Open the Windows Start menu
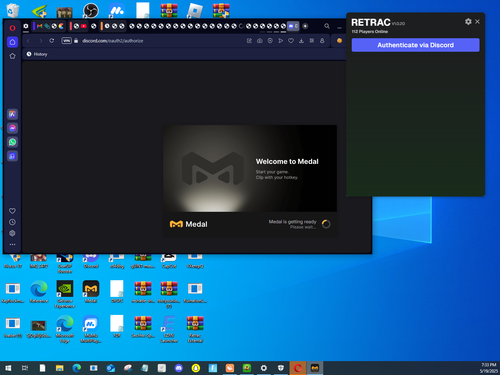The width and height of the screenshot is (500, 375). pyautogui.click(x=8, y=368)
